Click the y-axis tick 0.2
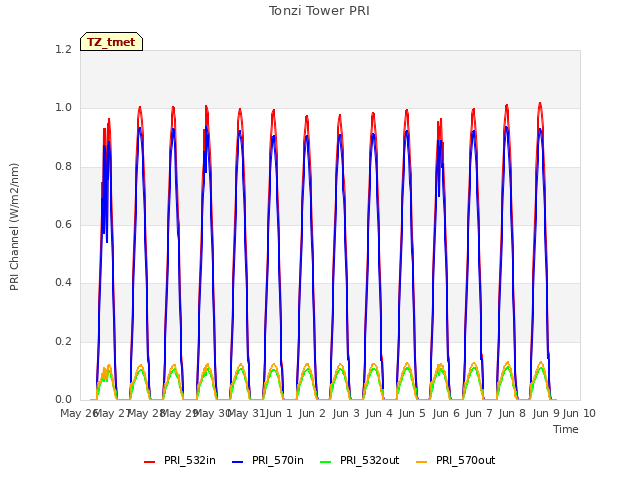Screen dimensions: 640x480 click(63, 341)
